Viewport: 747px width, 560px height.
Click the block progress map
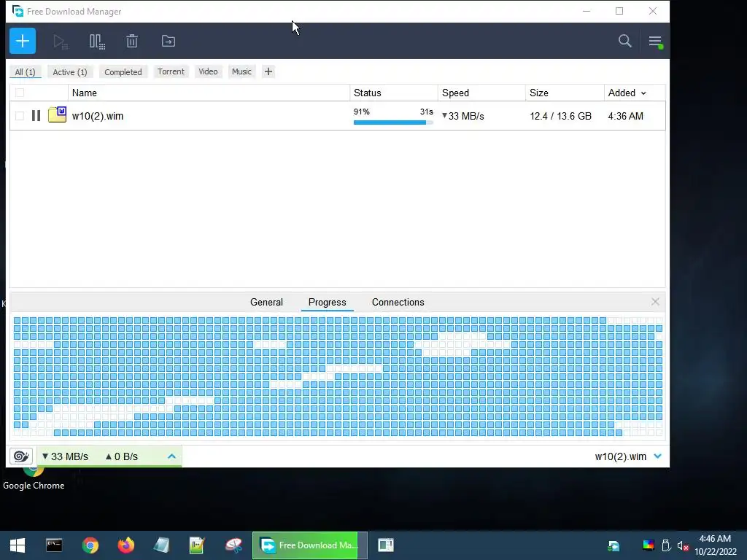pos(338,376)
